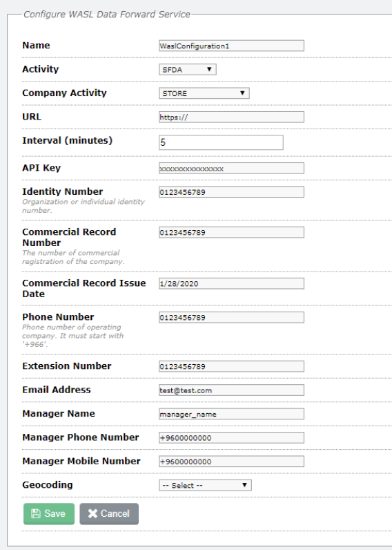Click the Email Address field with test@test.com

coord(231,390)
